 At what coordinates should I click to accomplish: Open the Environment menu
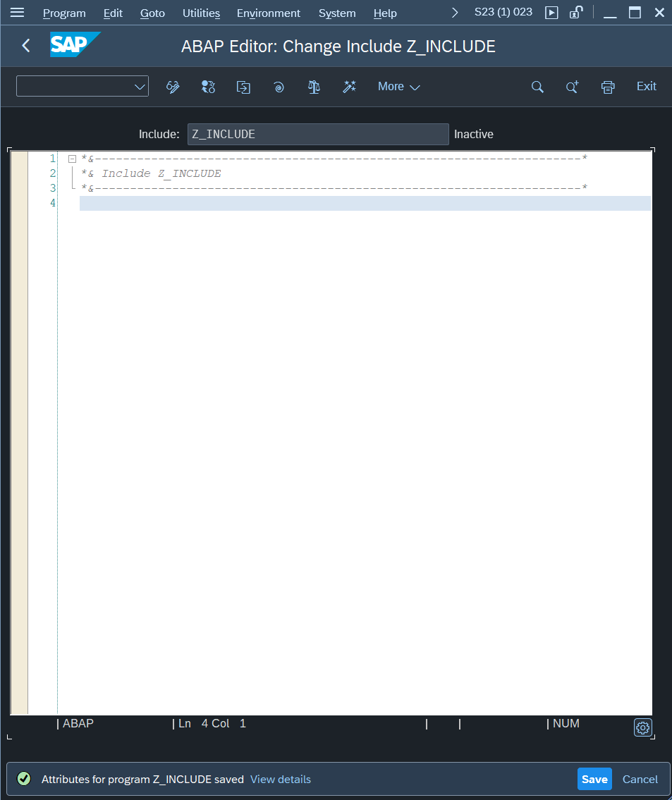point(268,13)
